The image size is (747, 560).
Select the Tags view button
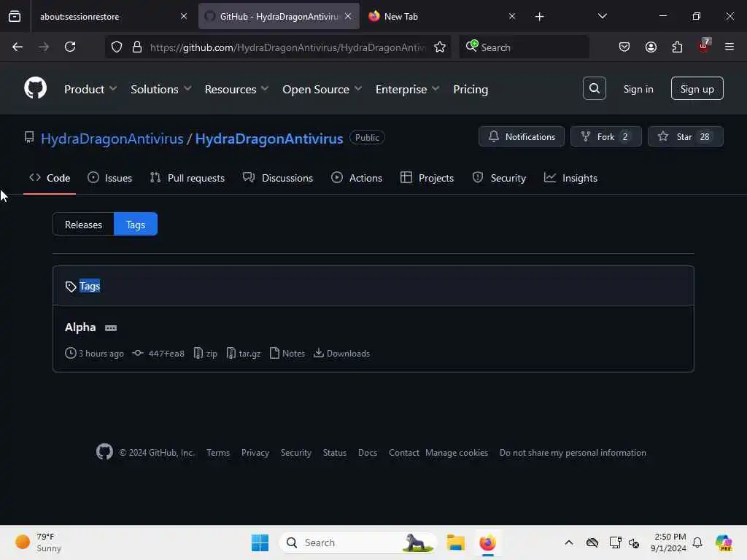click(x=135, y=225)
